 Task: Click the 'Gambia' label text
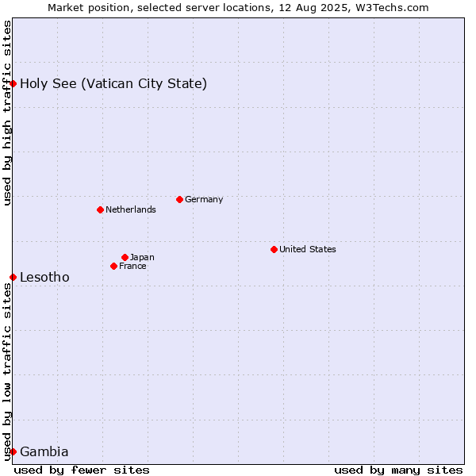[44, 451]
